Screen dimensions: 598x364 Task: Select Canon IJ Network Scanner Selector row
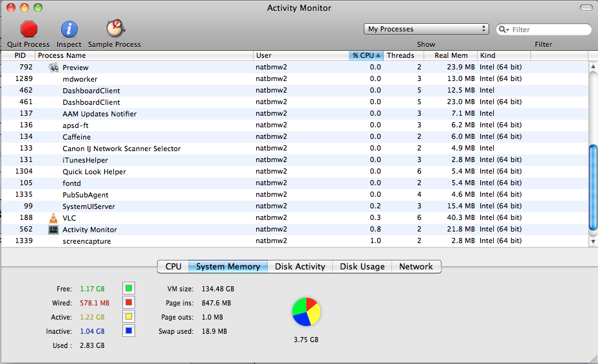[x=294, y=149]
